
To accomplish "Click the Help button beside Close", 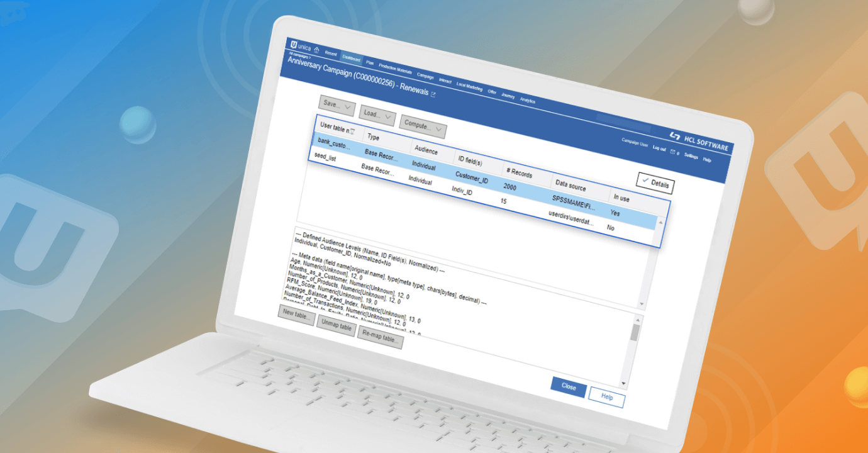I will coord(607,398).
